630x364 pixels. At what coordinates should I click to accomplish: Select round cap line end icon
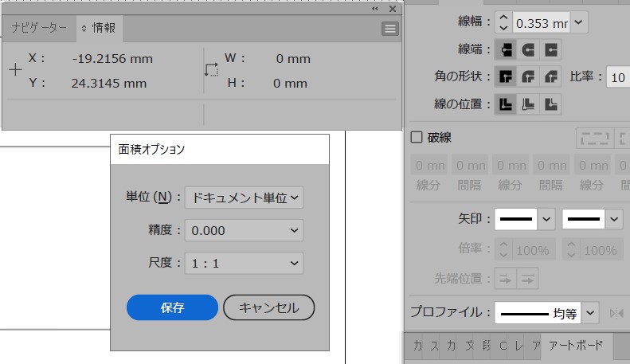(528, 50)
